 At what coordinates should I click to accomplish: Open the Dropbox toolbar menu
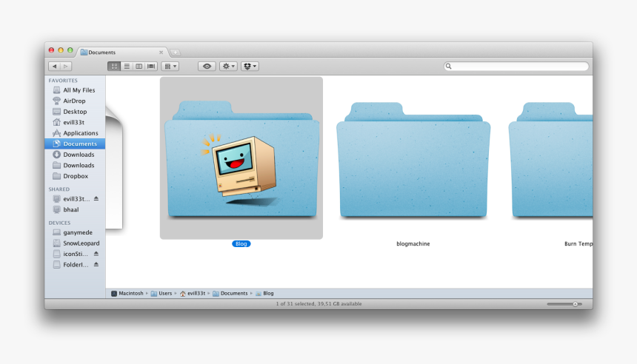pyautogui.click(x=250, y=66)
